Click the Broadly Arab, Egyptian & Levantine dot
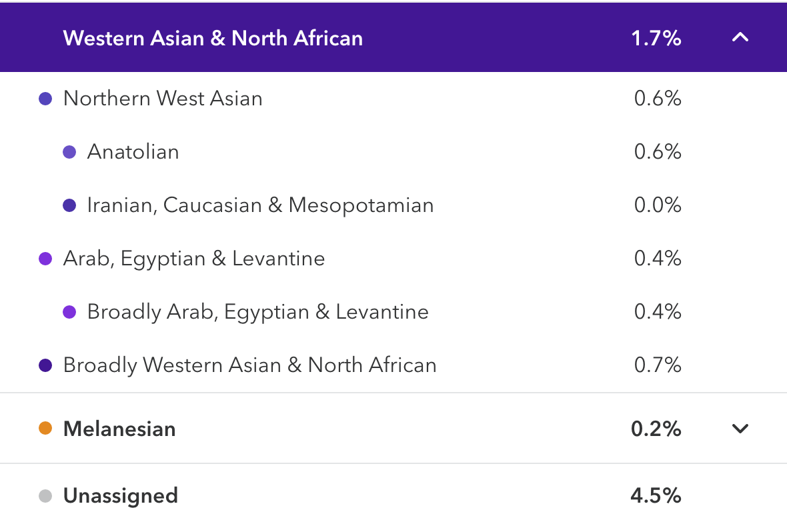787x532 pixels. point(69,312)
